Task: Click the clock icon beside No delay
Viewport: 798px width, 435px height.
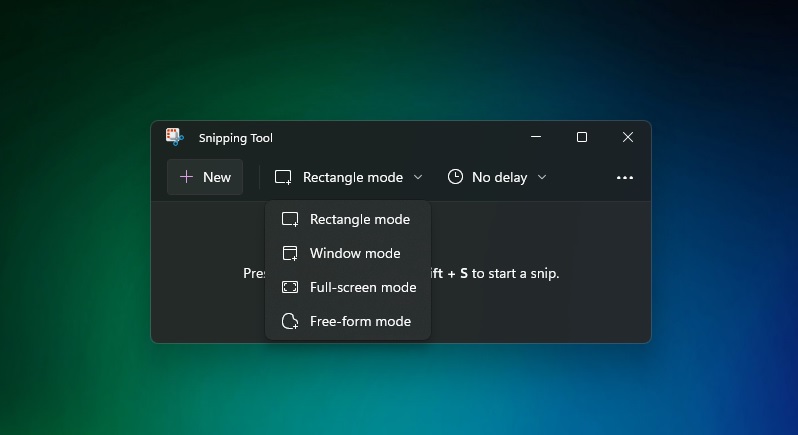Action: point(455,177)
